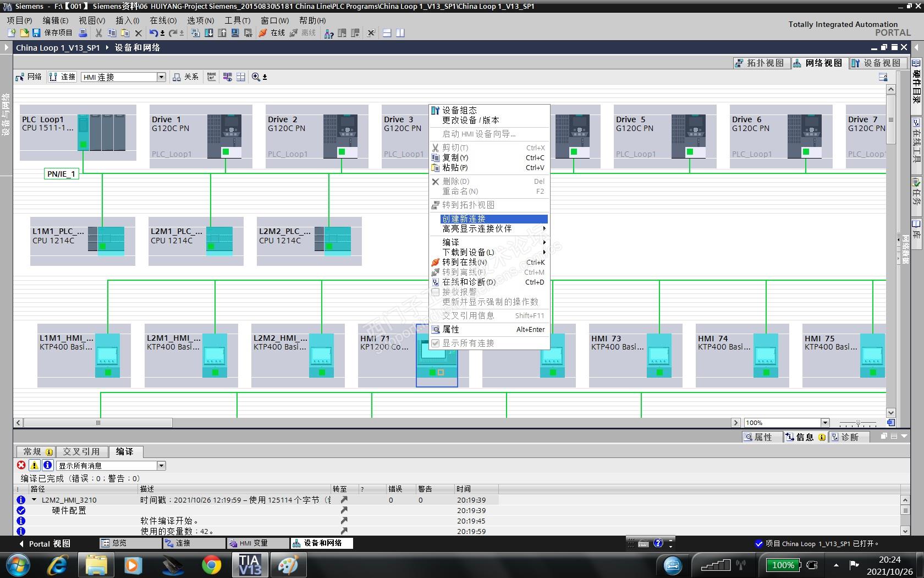Toggle the information messages filter icon
924x578 pixels.
48,466
